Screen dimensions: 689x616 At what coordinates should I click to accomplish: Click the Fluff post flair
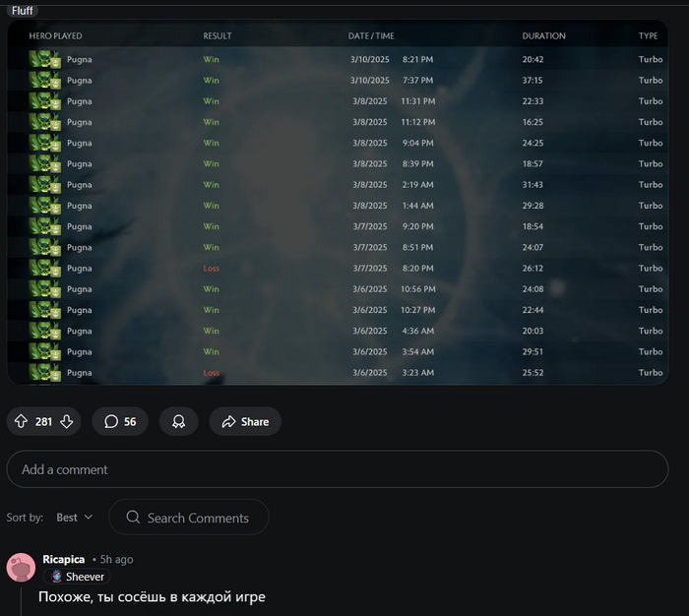click(23, 11)
